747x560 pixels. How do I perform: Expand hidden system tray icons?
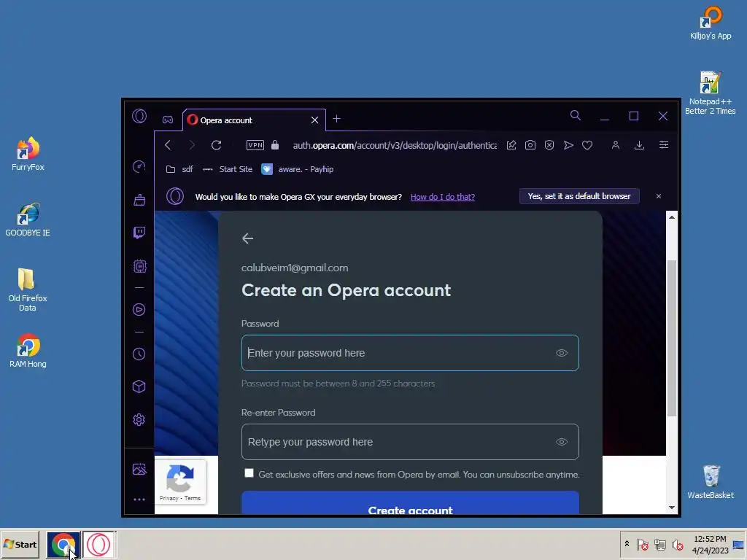627,544
